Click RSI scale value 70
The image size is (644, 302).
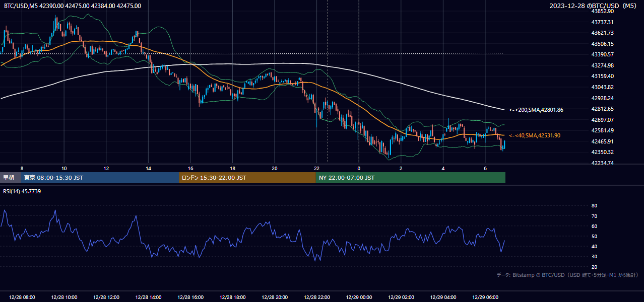594,216
